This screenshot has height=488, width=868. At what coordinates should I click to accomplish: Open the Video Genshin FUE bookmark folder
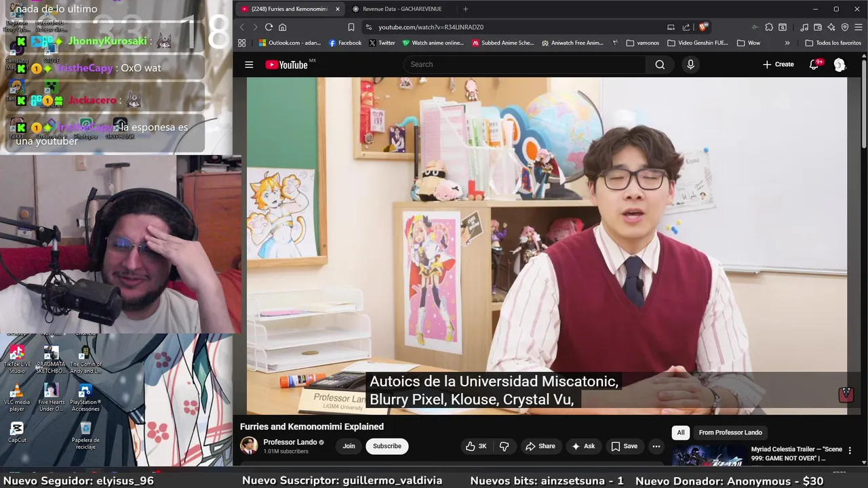tap(698, 43)
